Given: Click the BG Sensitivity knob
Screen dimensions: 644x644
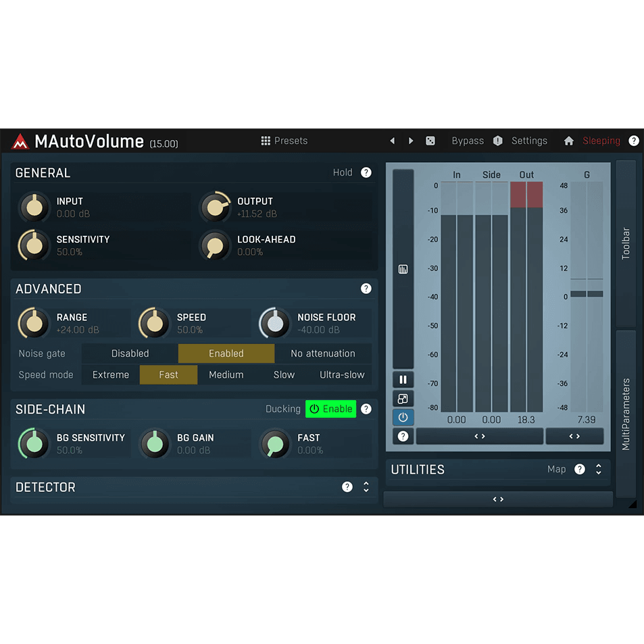Looking at the screenshot, I should tap(34, 443).
